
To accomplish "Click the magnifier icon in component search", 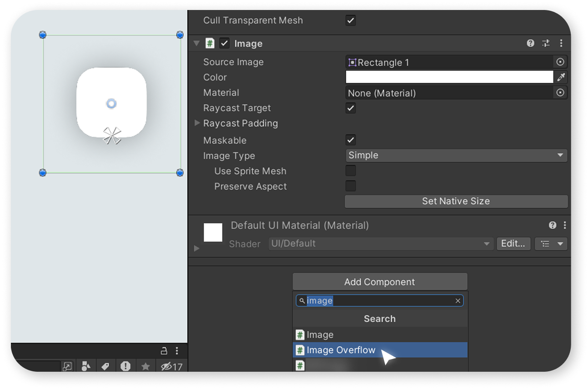I will pos(302,301).
